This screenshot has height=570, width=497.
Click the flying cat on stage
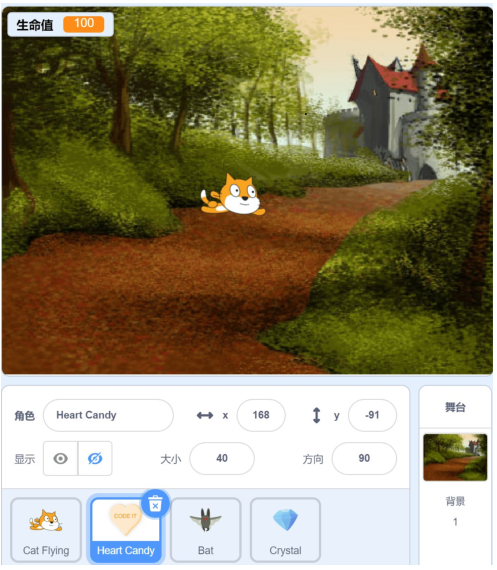233,195
